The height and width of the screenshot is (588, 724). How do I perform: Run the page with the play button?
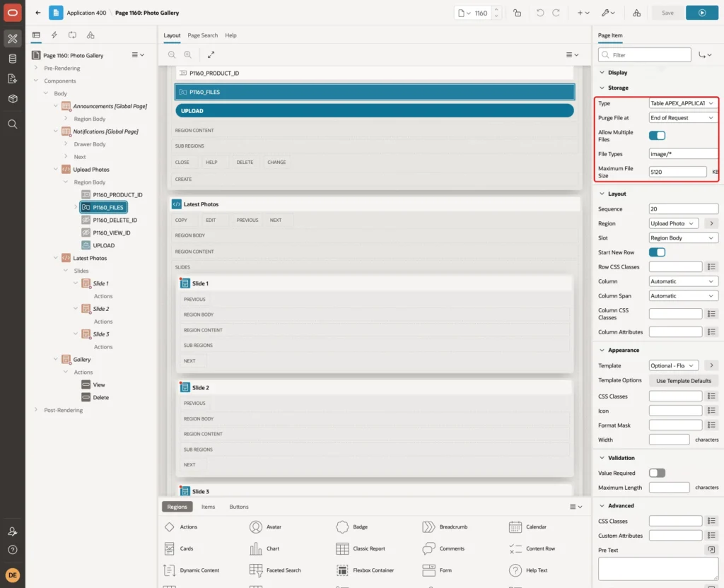point(702,13)
